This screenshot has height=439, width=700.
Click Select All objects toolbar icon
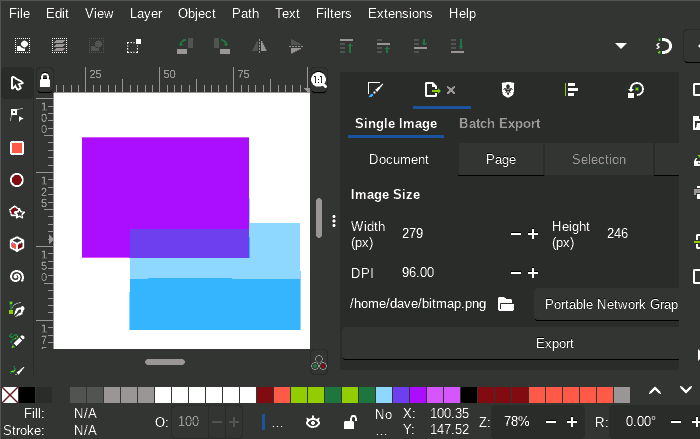tap(22, 46)
